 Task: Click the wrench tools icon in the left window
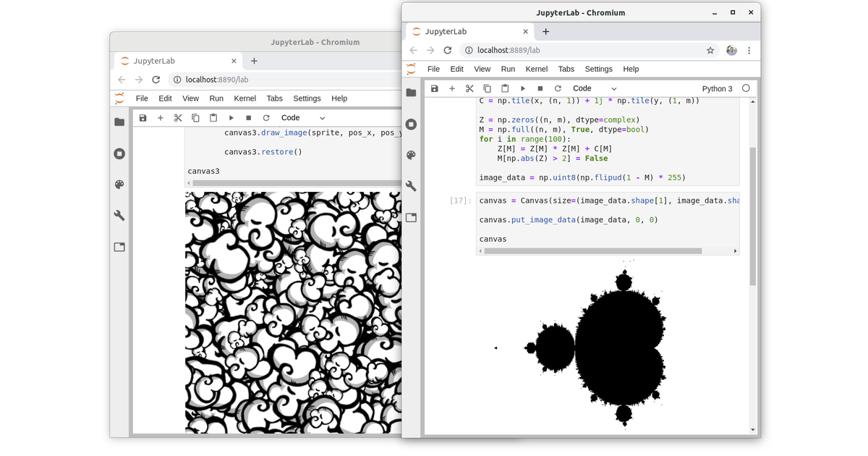[x=119, y=216]
